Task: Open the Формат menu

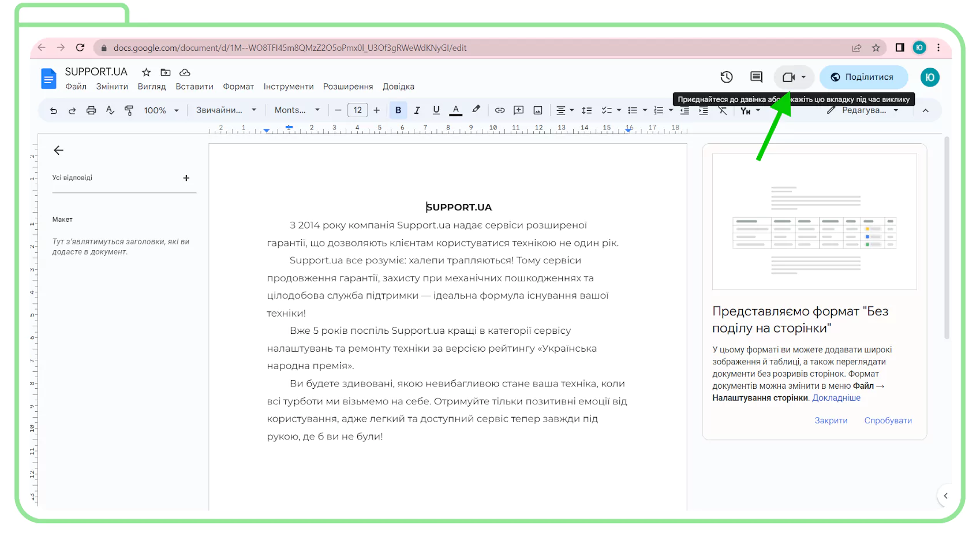Action: click(238, 87)
